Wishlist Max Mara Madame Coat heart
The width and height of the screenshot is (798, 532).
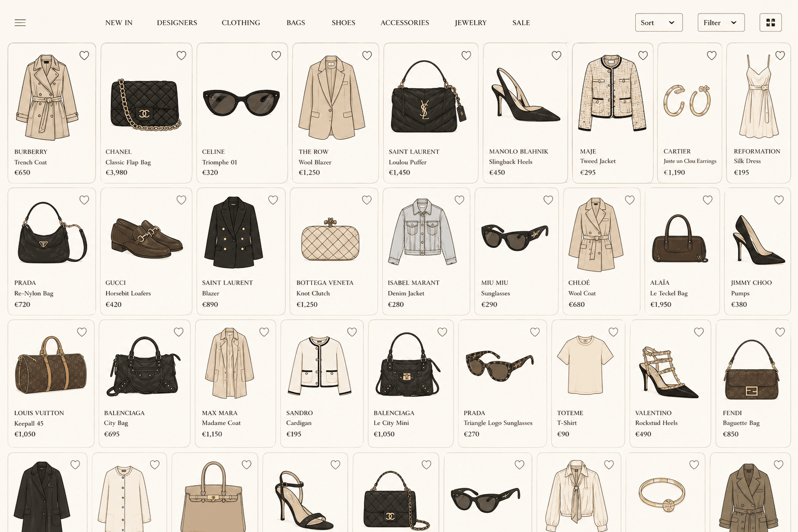(x=264, y=332)
